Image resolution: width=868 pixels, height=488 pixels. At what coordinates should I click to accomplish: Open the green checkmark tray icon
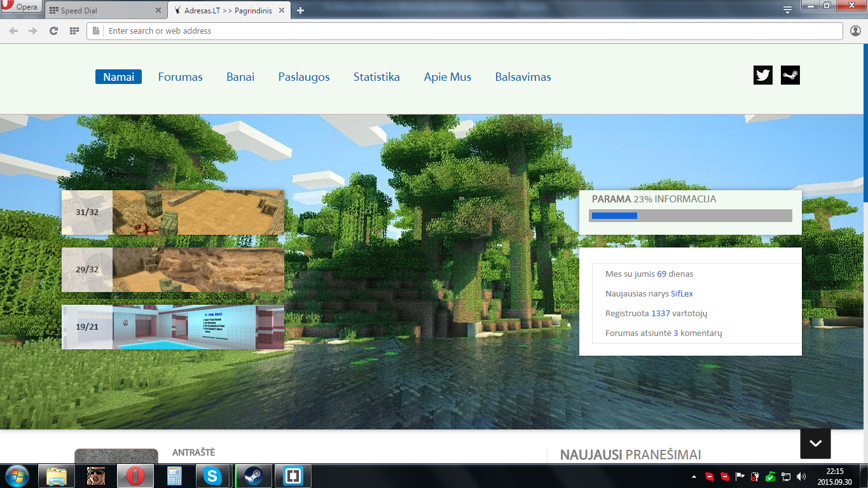771,476
